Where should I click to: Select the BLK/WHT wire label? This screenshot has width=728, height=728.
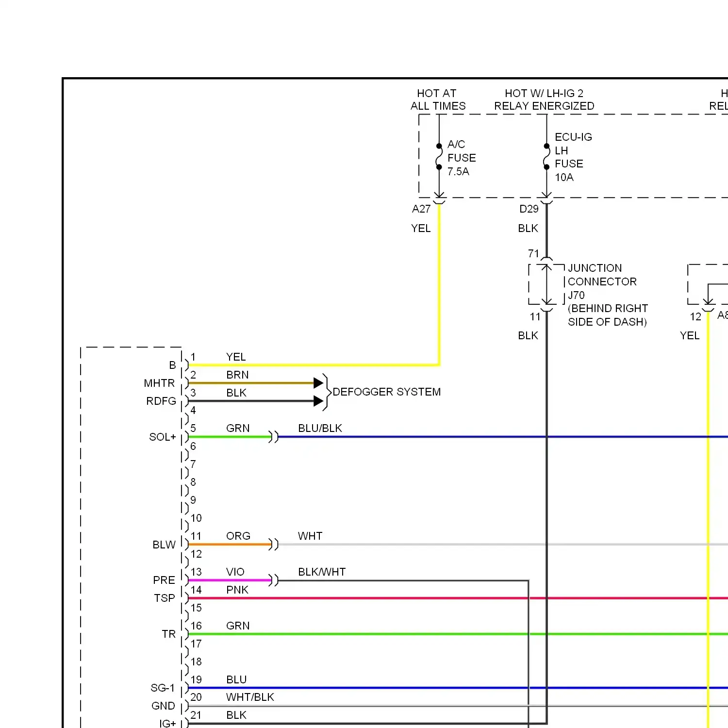tap(322, 572)
